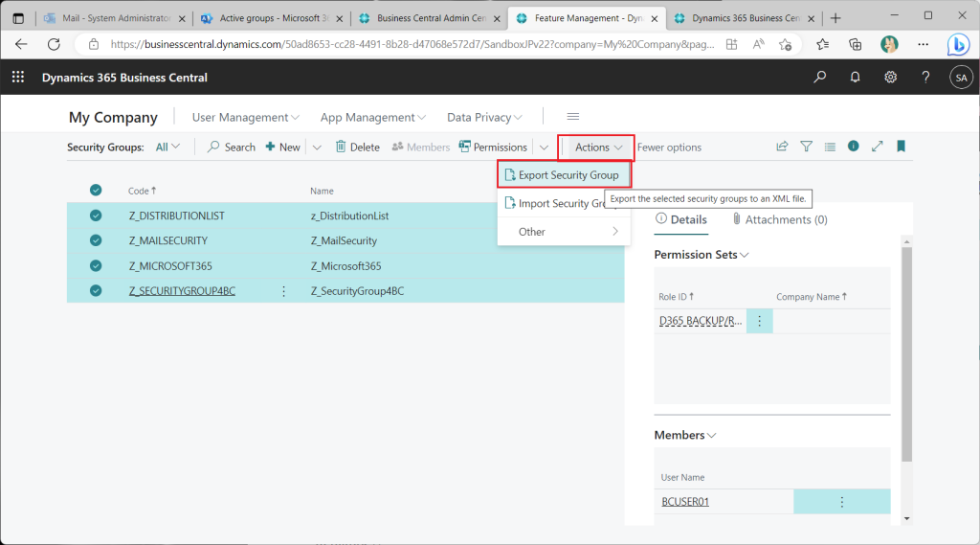This screenshot has height=545, width=980.
Task: Go back in browser
Action: pyautogui.click(x=21, y=44)
